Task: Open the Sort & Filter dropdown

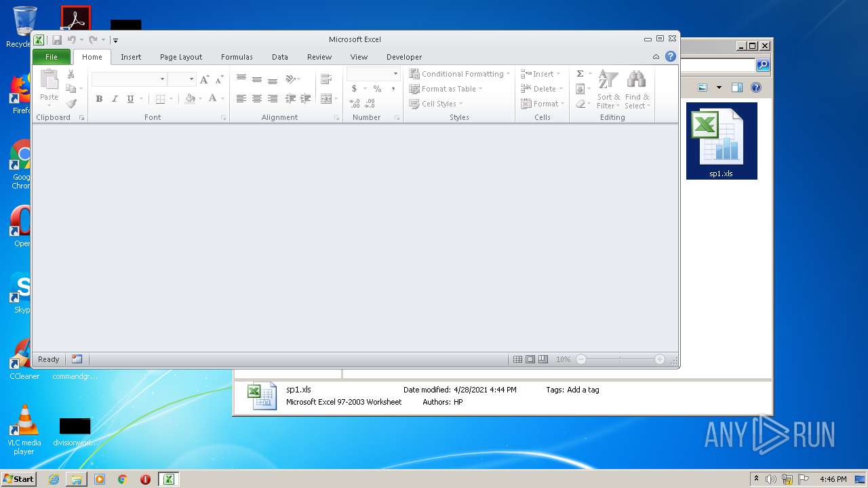Action: (x=608, y=89)
